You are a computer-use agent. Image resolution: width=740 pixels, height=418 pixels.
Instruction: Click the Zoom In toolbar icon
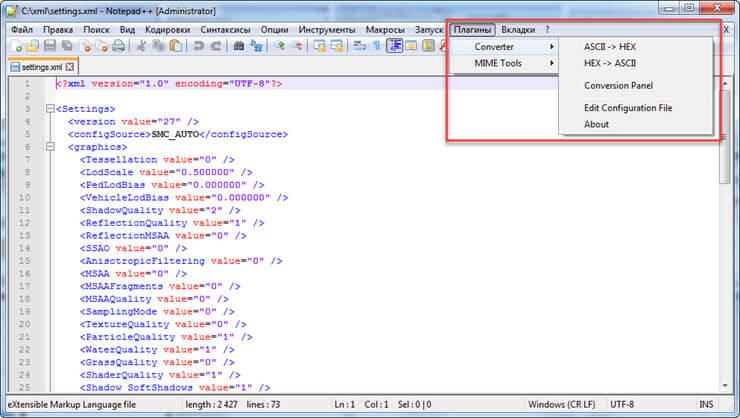[279, 46]
